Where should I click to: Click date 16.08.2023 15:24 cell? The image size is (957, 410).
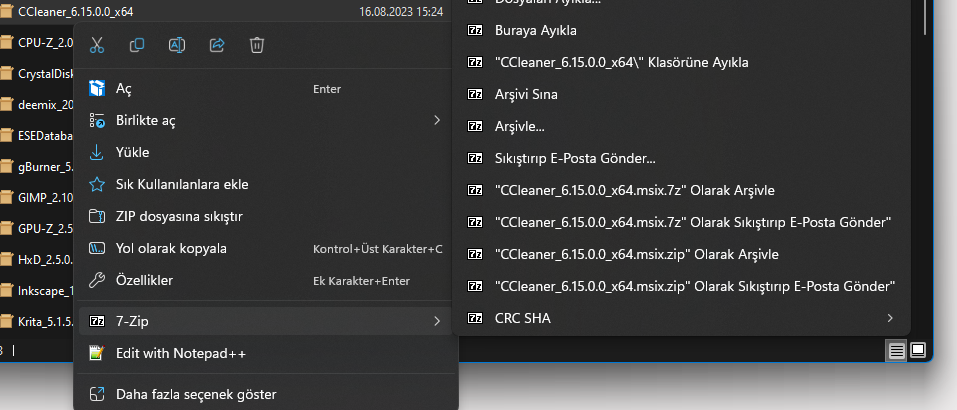[x=401, y=12]
